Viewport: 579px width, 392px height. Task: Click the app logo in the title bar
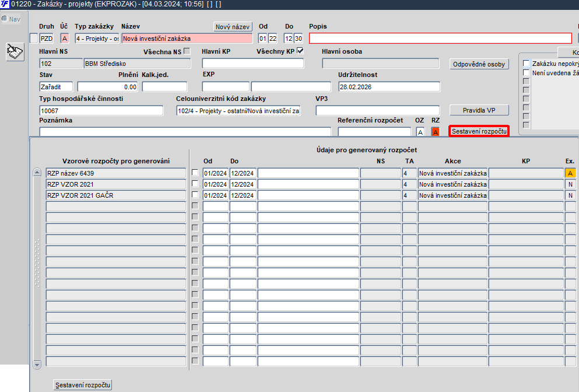pos(5,4)
